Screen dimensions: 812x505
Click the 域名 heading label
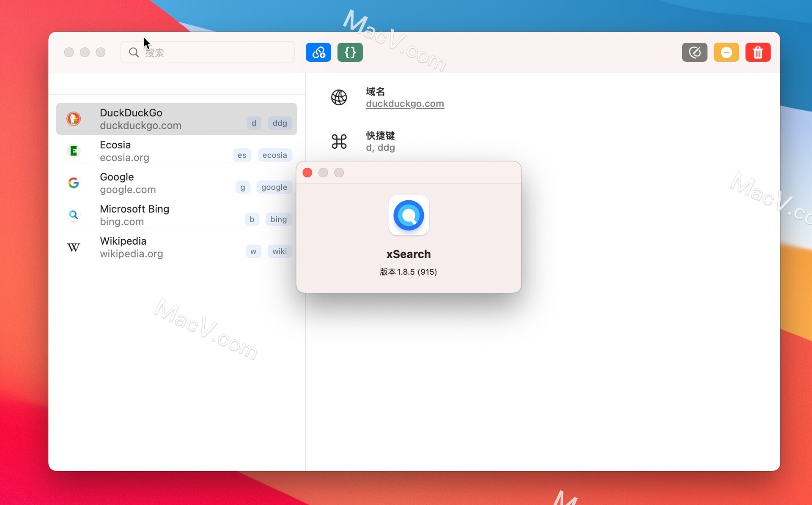(x=375, y=92)
